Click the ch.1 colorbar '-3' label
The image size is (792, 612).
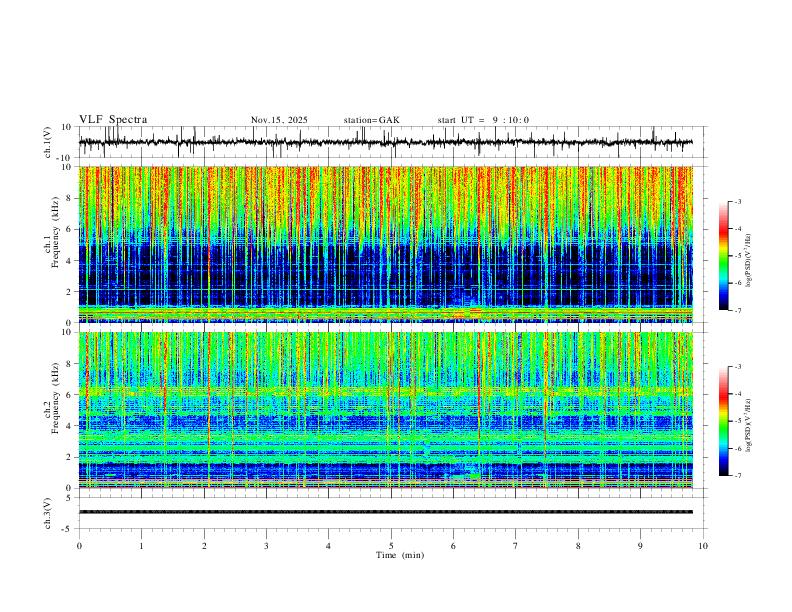[737, 201]
